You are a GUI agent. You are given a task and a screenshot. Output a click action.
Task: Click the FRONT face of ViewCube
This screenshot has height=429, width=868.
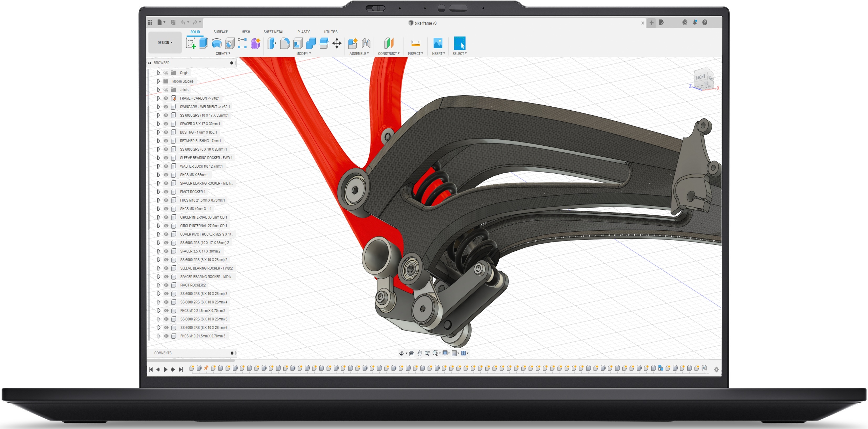[x=700, y=77]
